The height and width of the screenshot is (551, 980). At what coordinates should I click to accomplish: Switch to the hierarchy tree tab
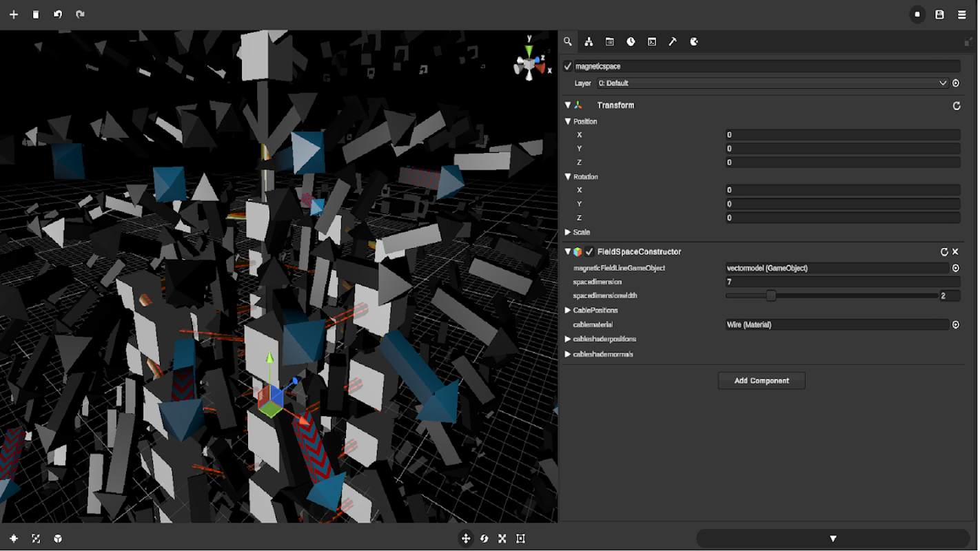point(589,42)
